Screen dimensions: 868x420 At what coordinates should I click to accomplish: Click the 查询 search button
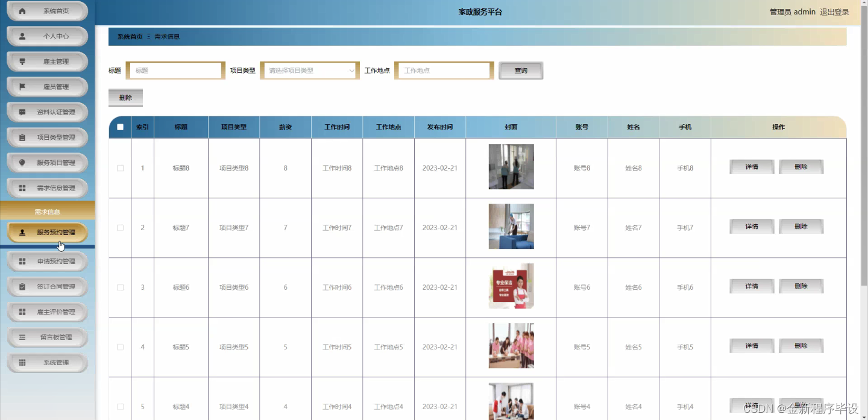pyautogui.click(x=520, y=70)
